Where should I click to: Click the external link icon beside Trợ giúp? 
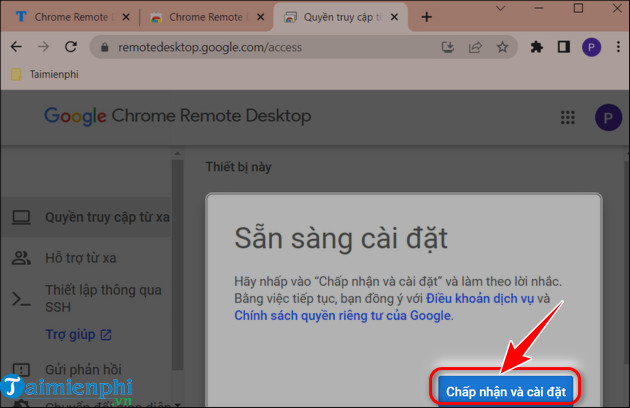(x=106, y=334)
